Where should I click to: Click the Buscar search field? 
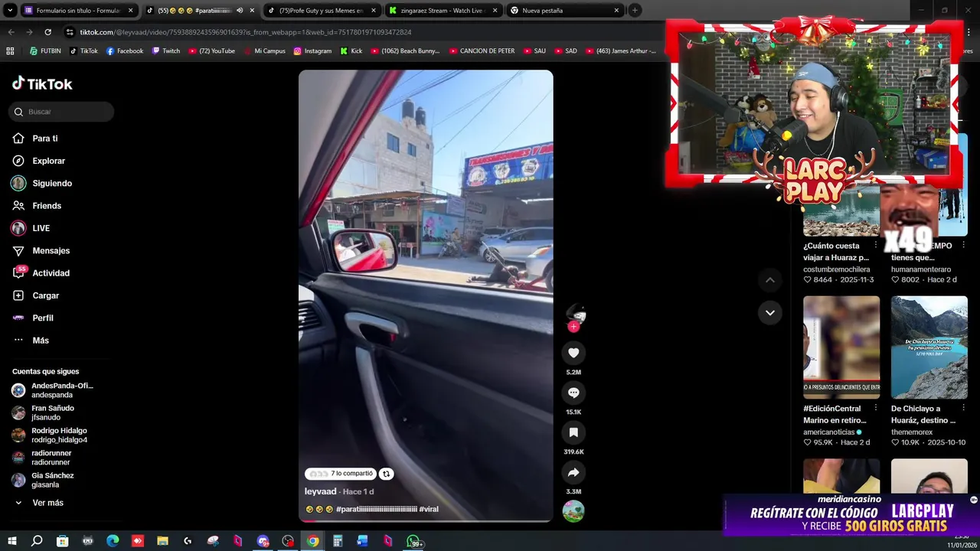[x=61, y=112]
